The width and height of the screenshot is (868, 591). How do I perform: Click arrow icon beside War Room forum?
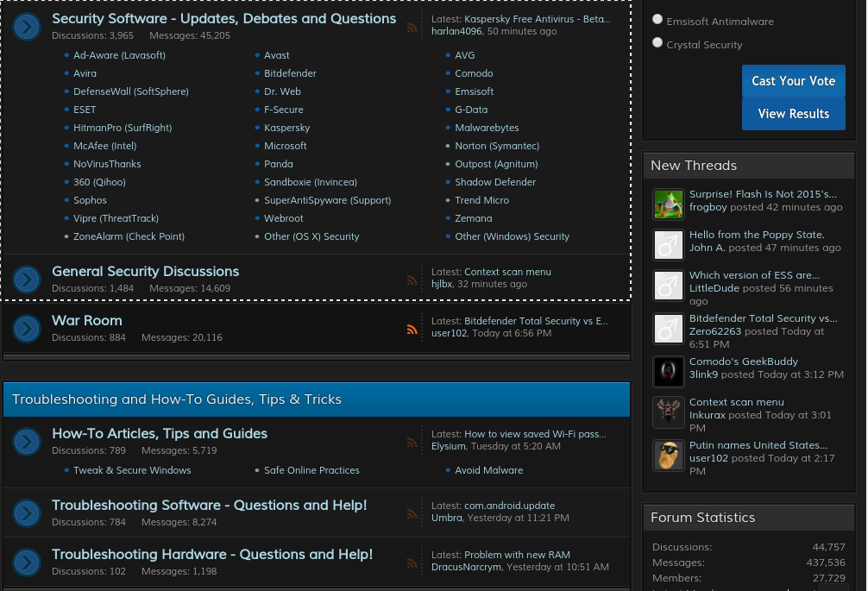coord(27,329)
